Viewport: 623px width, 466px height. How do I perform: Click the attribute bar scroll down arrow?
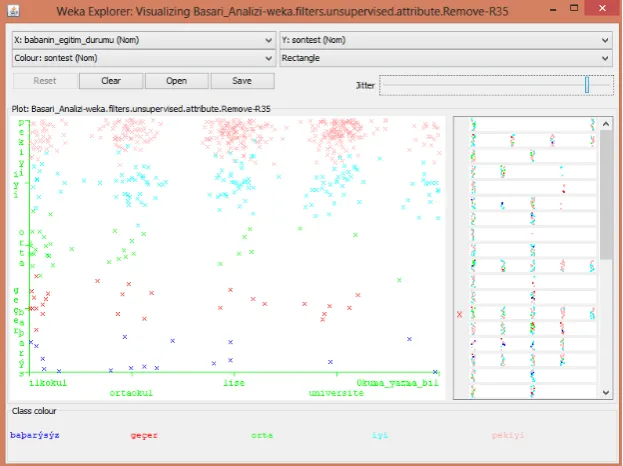(x=606, y=393)
